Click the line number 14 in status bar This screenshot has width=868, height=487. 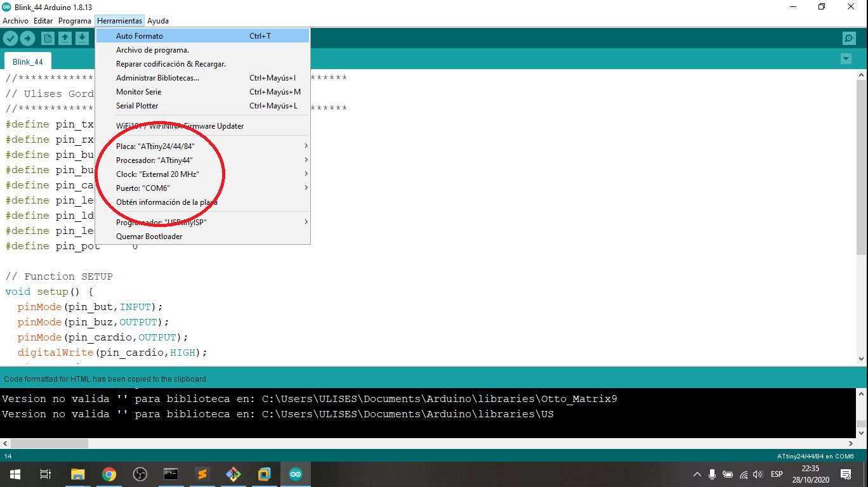tap(8, 457)
